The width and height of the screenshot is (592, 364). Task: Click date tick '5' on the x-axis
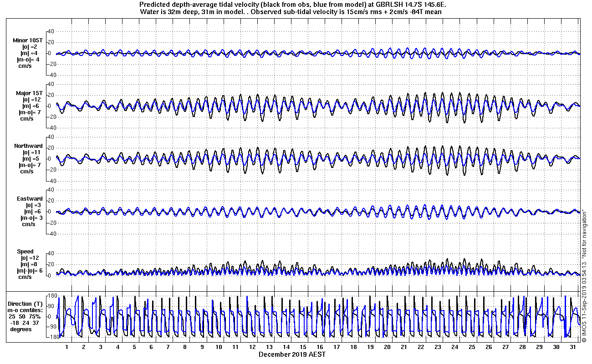click(134, 347)
